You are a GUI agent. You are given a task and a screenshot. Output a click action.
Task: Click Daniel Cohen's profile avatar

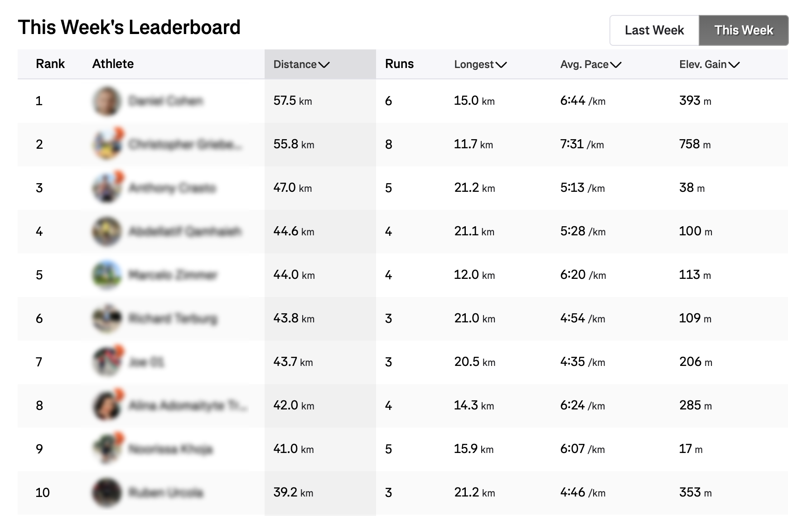pyautogui.click(x=106, y=101)
